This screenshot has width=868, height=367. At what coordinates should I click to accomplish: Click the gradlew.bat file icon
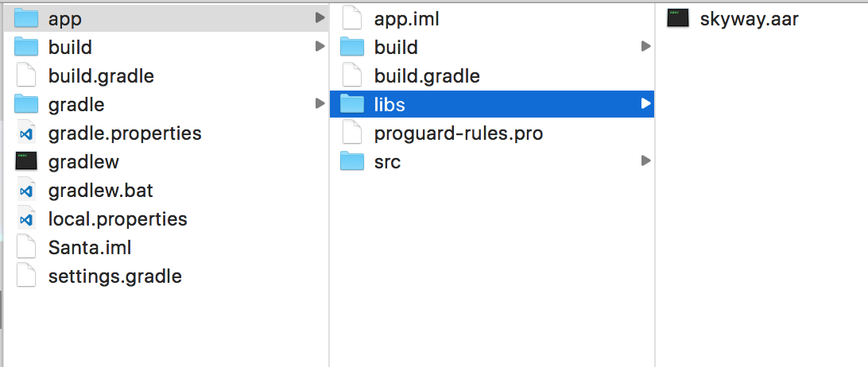(26, 190)
